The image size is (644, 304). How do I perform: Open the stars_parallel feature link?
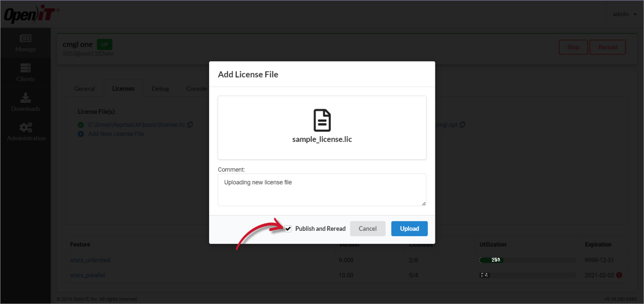tap(88, 275)
